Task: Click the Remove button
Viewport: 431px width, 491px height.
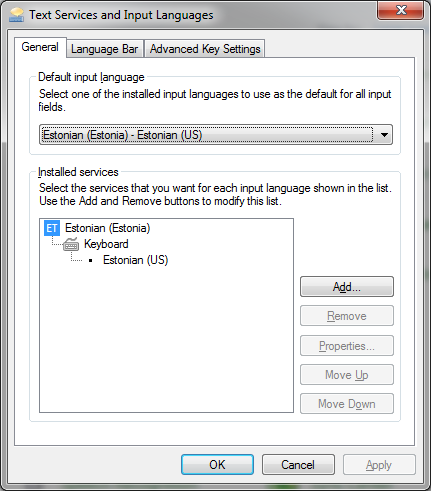Action: point(347,316)
